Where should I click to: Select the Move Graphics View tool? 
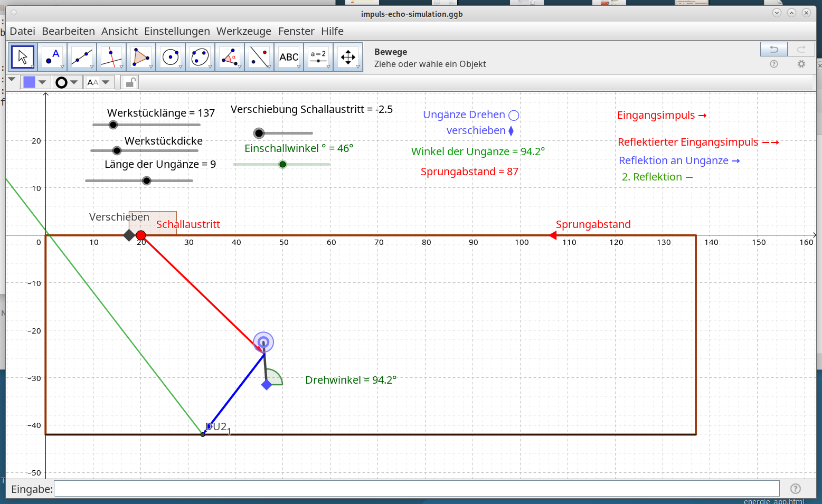(348, 57)
